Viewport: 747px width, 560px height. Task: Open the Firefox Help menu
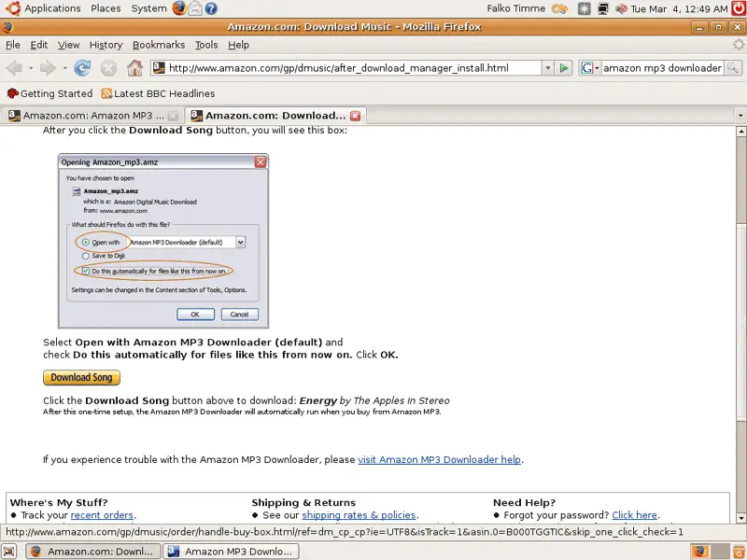(x=238, y=45)
